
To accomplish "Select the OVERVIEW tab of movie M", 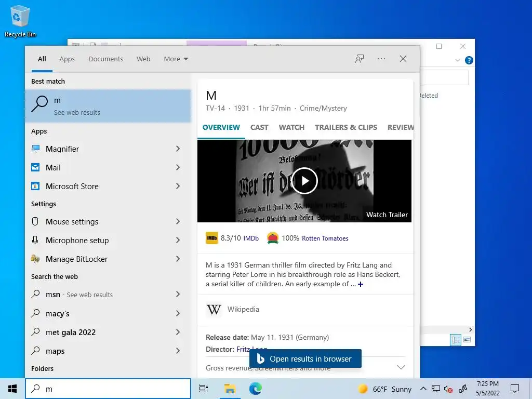I will (x=221, y=127).
